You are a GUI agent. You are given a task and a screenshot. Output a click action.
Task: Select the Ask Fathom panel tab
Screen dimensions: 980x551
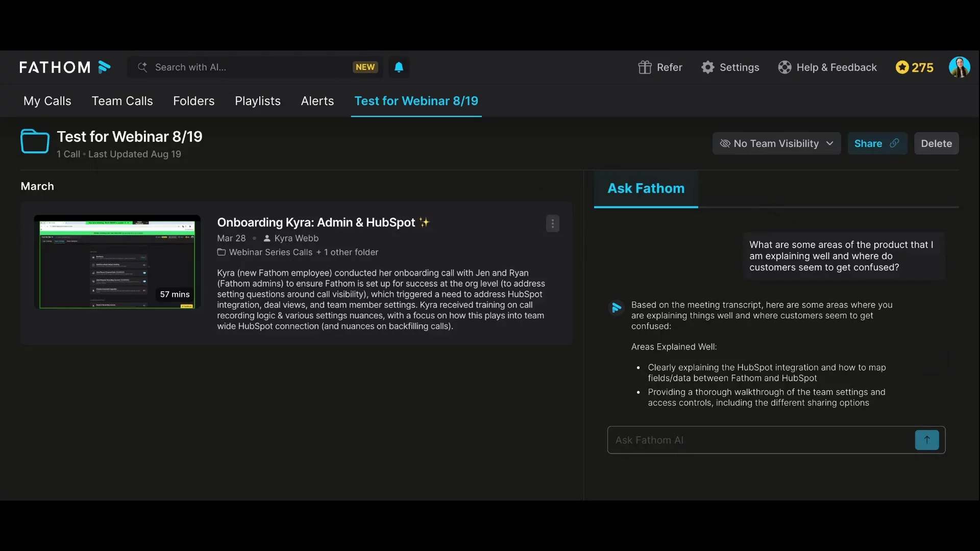[x=646, y=188]
